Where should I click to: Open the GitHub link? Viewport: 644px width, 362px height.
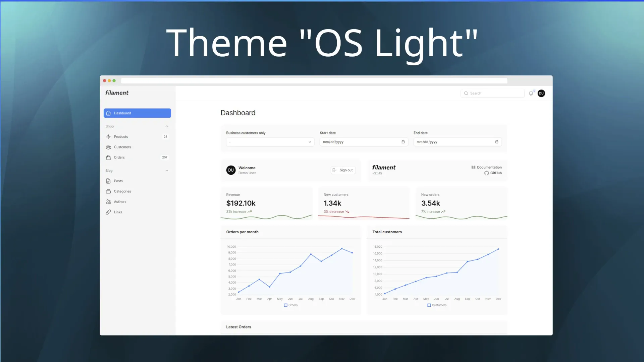pyautogui.click(x=493, y=173)
